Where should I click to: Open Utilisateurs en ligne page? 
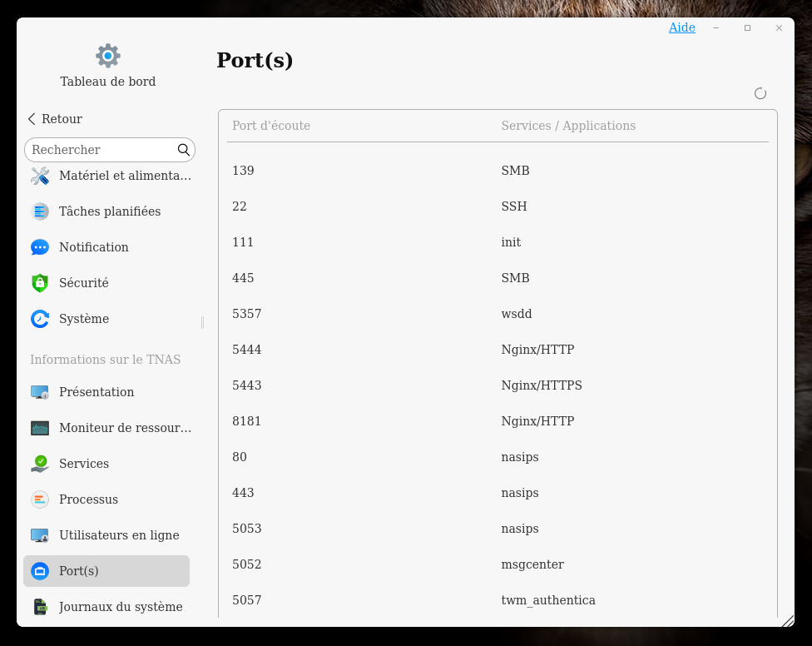point(119,535)
